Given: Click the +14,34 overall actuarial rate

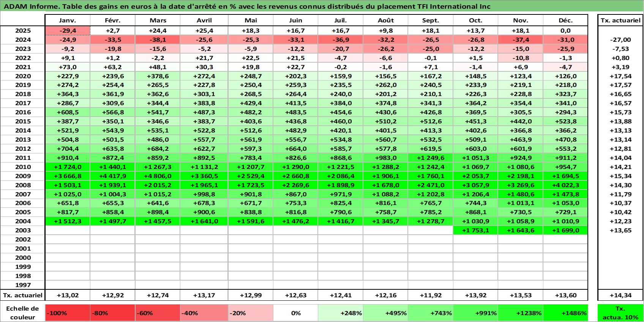Looking at the screenshot, I should pyautogui.click(x=620, y=295).
